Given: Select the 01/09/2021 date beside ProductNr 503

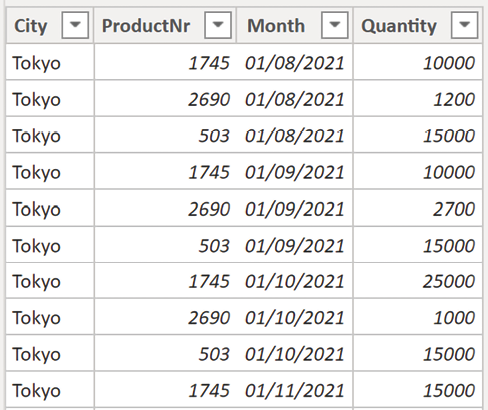Looking at the screenshot, I should point(295,245).
